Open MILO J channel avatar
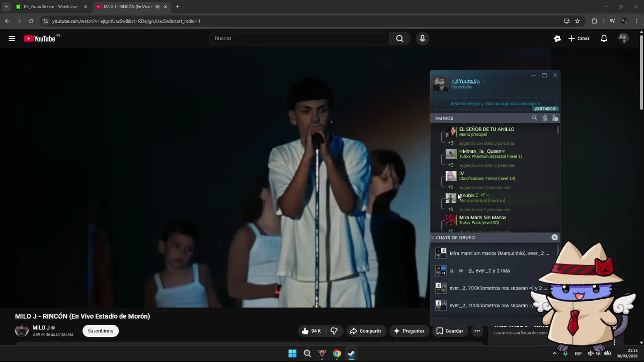Image resolution: width=644 pixels, height=362 pixels. 22,331
